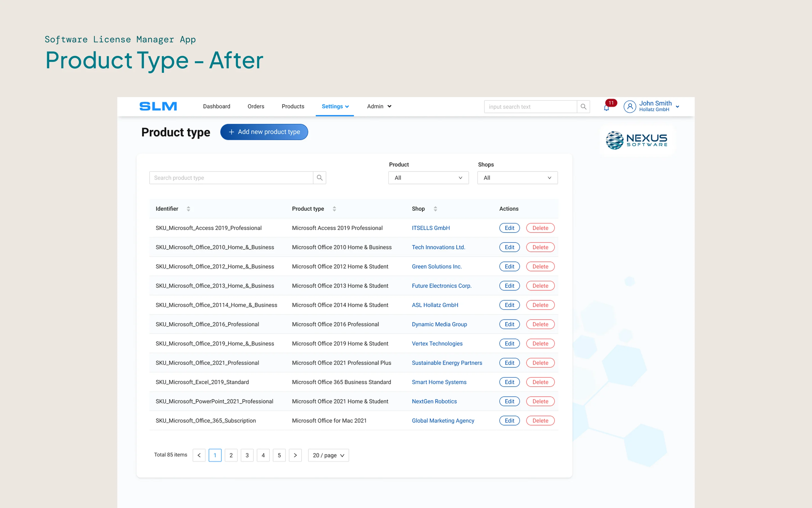Focus the Search product type field
The width and height of the screenshot is (812, 508).
(231, 178)
